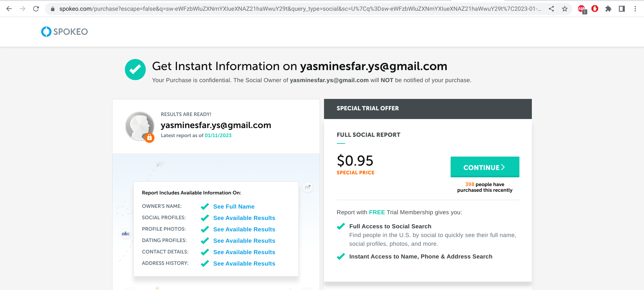
Task: Open Dating Profiles available results
Action: tap(244, 241)
